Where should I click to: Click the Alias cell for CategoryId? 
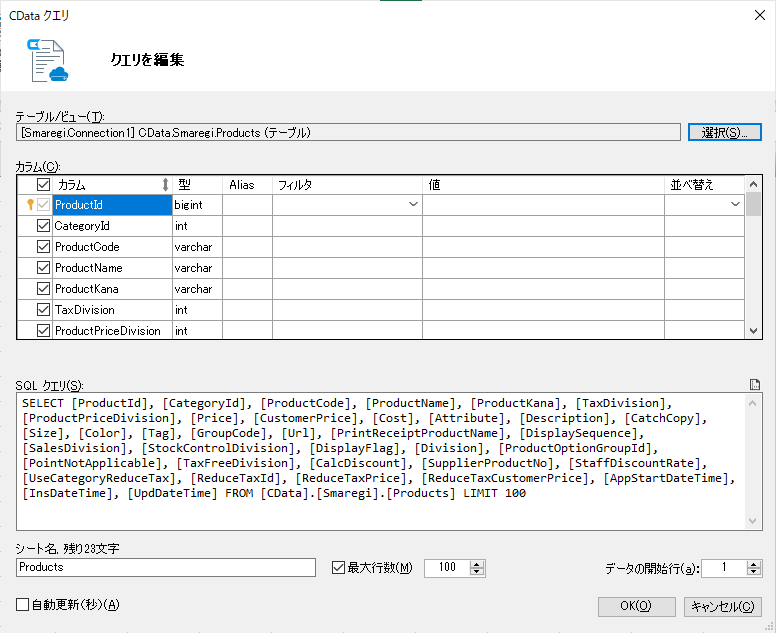coord(247,226)
